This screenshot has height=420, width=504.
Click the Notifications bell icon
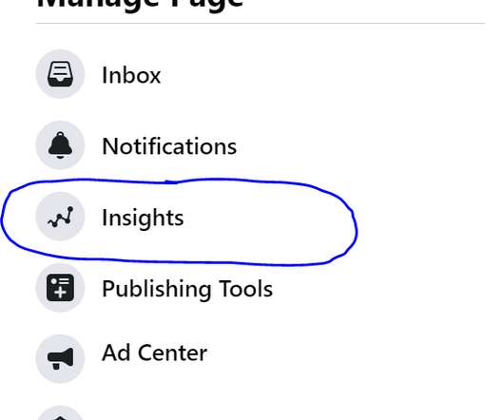(x=60, y=145)
